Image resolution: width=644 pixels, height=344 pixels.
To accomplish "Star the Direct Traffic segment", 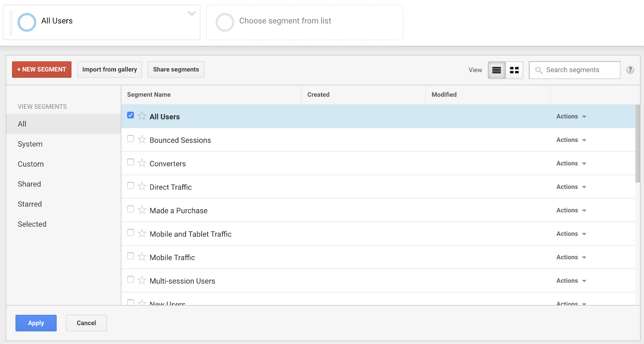I will point(142,186).
